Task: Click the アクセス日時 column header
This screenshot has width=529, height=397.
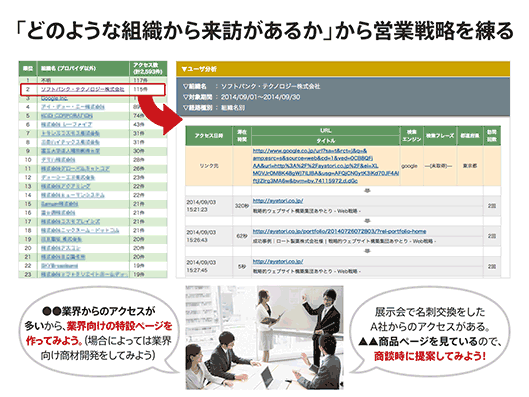Action: point(209,136)
